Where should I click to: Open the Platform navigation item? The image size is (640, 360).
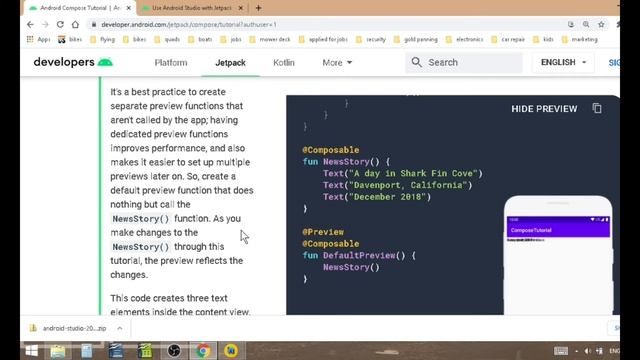[x=171, y=62]
